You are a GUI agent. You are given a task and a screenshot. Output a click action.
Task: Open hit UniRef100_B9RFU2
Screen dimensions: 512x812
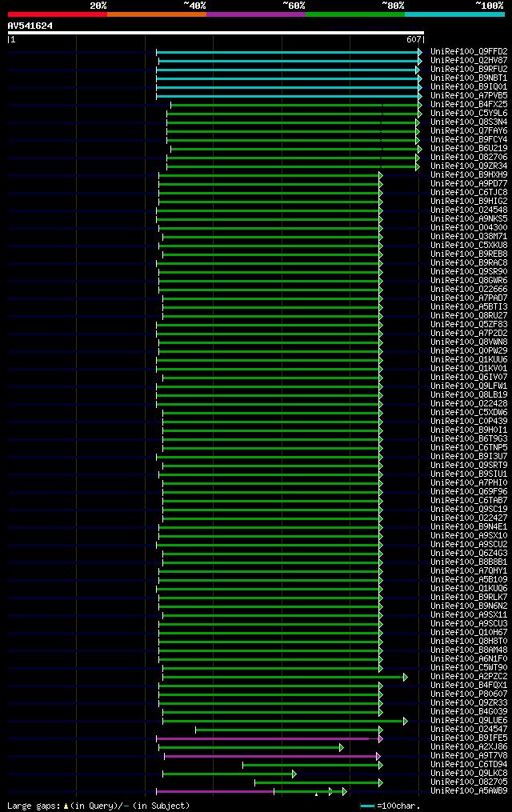click(469, 69)
